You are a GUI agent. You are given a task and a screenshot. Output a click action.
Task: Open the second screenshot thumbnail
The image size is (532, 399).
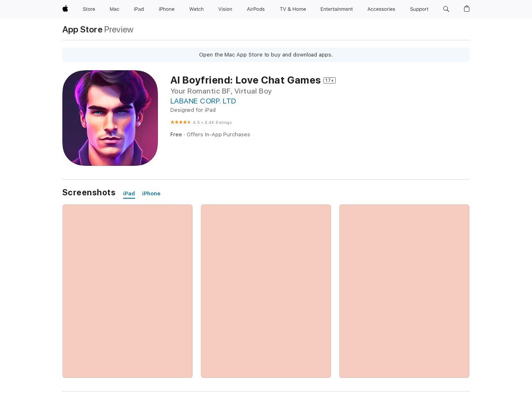click(266, 291)
